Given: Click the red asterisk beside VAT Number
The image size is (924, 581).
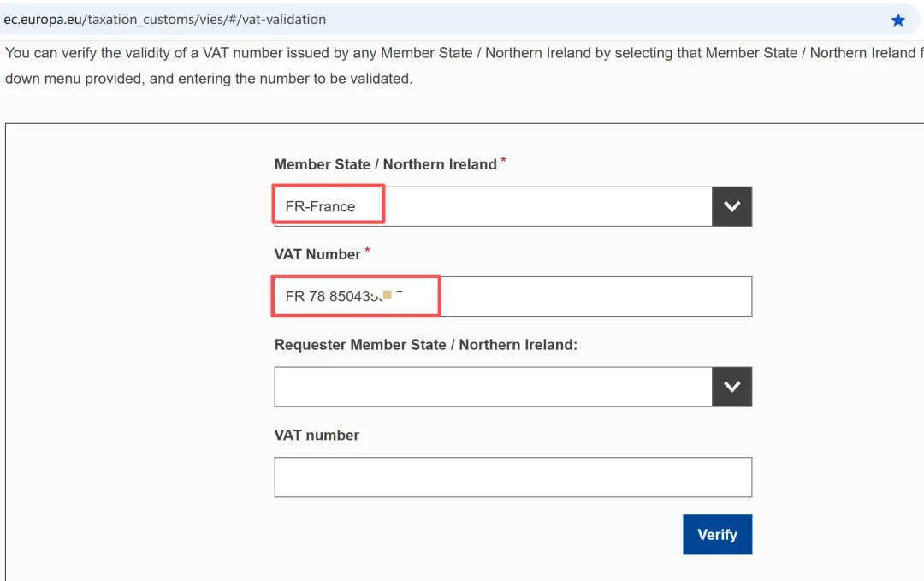Looking at the screenshot, I should click(368, 250).
